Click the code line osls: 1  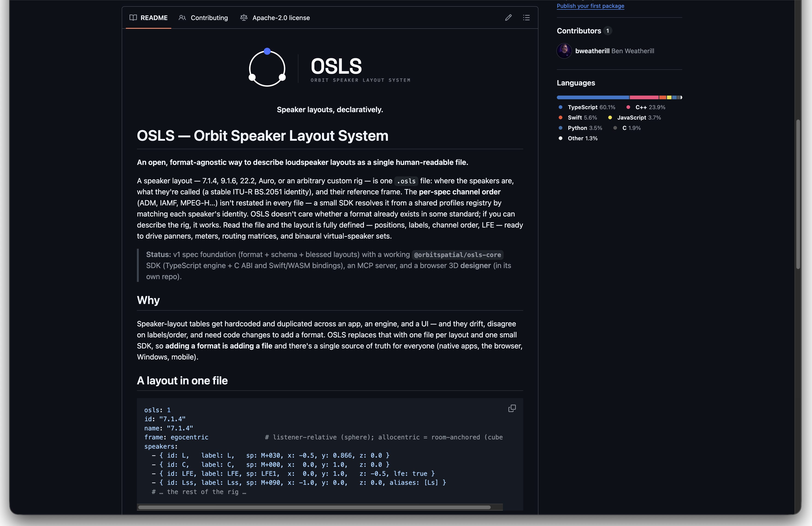tap(157, 410)
